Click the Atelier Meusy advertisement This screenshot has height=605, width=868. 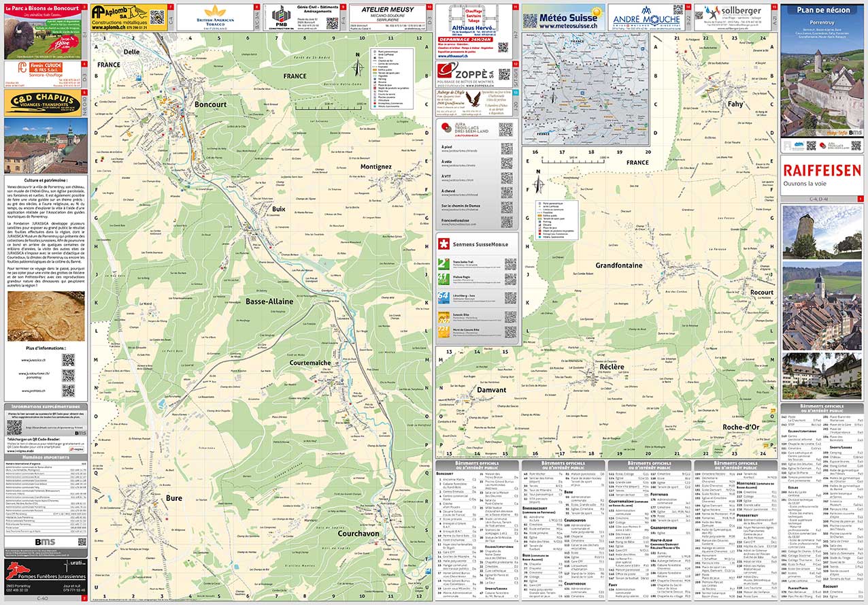pos(388,18)
